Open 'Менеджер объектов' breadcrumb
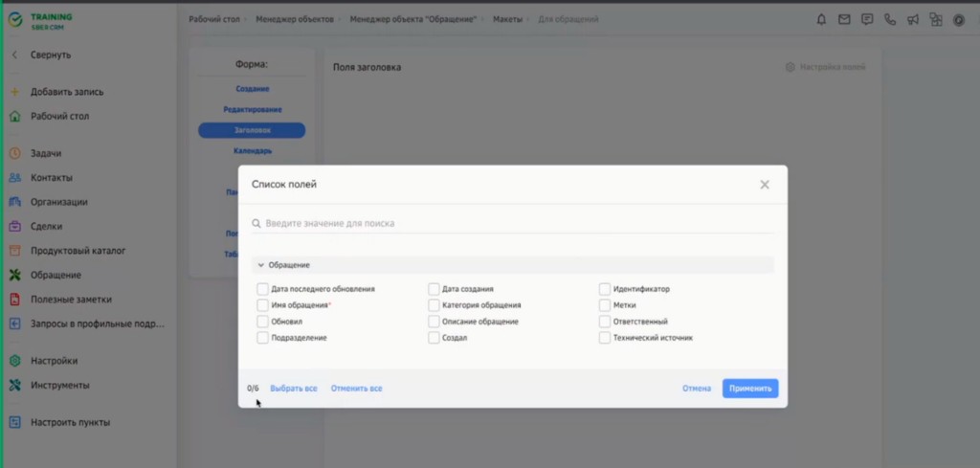980x468 pixels. (x=295, y=19)
